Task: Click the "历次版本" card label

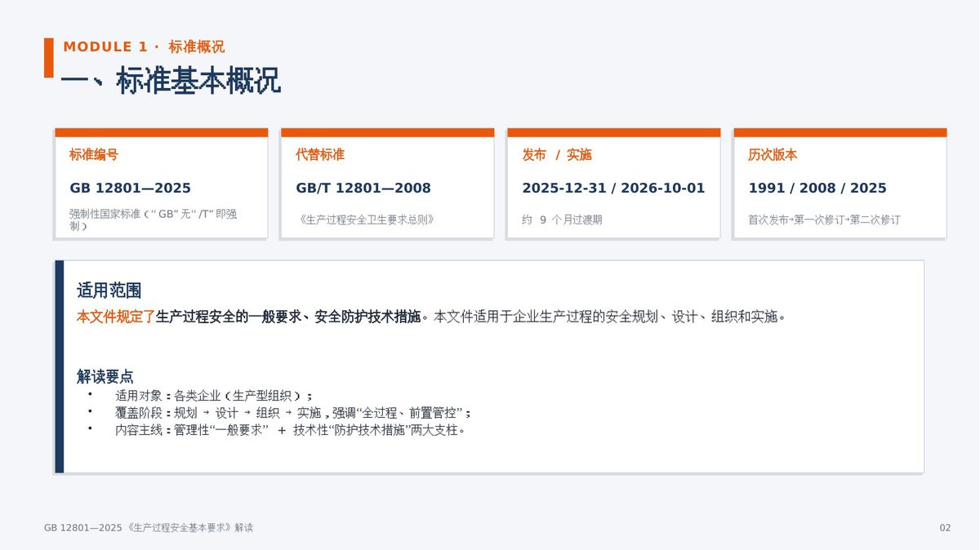Action: point(773,155)
